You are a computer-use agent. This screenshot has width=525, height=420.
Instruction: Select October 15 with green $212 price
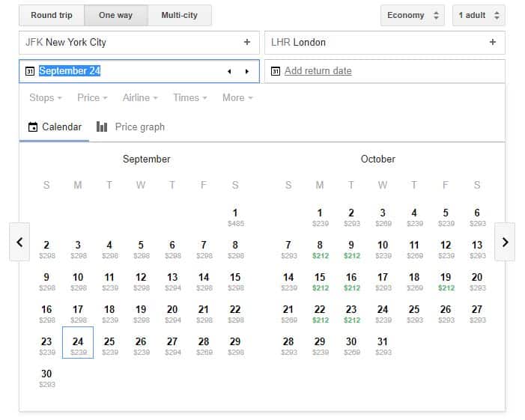tap(320, 281)
